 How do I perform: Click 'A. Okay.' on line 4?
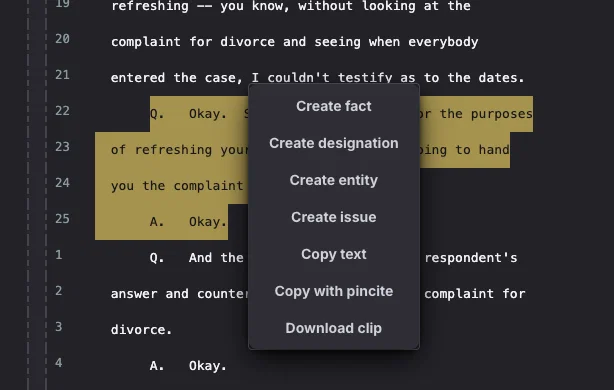(x=188, y=366)
